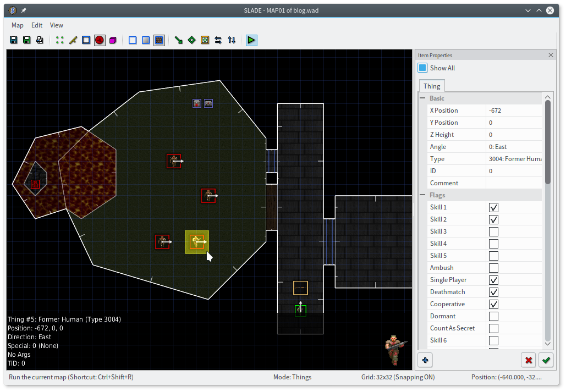Select the red thing inside the lava hexagon
Screen dimensions: 566x392
coord(35,184)
